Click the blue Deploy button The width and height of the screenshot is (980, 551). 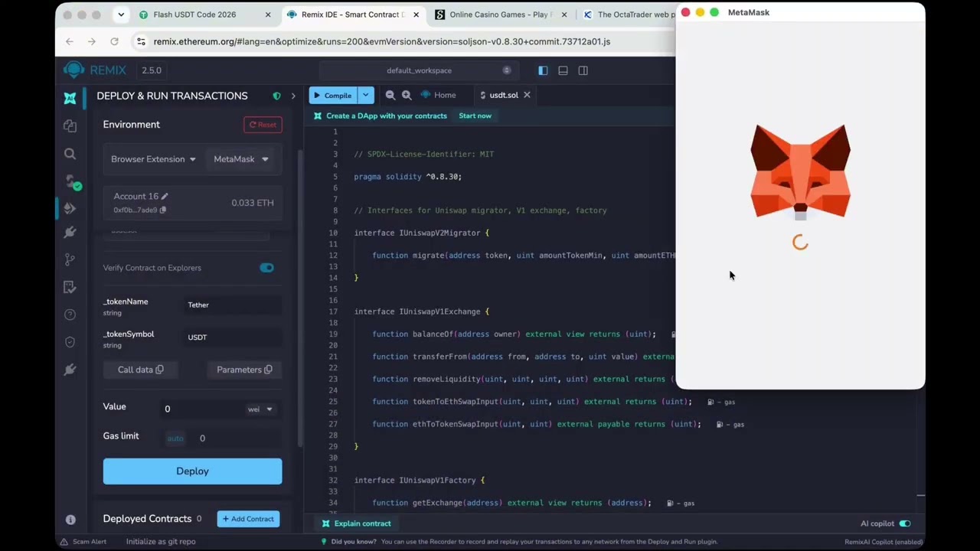click(192, 471)
